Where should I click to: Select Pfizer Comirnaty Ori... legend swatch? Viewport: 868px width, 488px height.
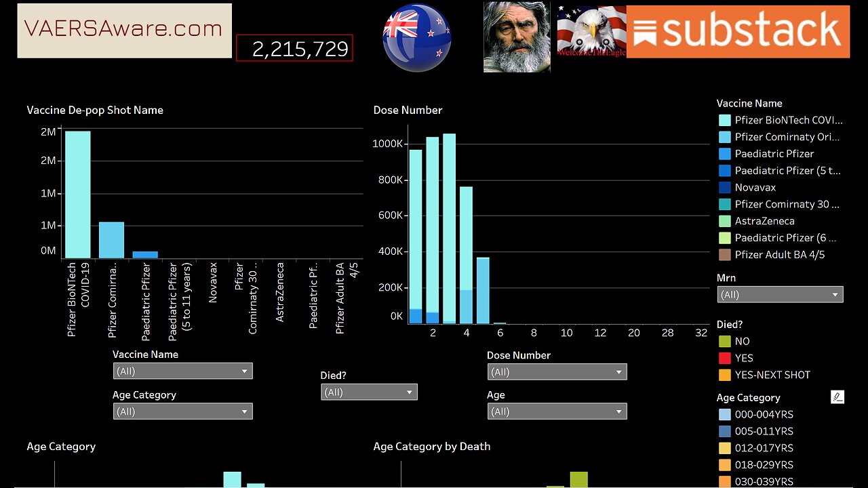tap(725, 137)
